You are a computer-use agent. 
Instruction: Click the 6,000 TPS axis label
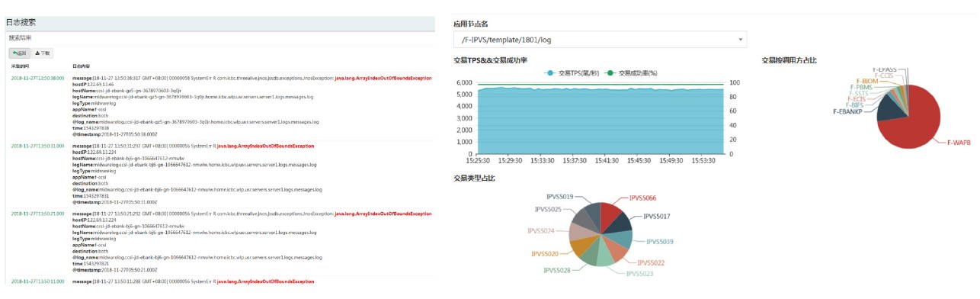(x=464, y=83)
